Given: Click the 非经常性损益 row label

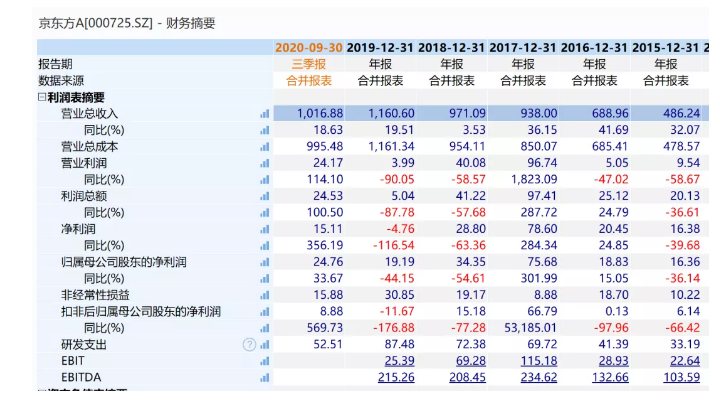Looking at the screenshot, I should tap(95, 295).
